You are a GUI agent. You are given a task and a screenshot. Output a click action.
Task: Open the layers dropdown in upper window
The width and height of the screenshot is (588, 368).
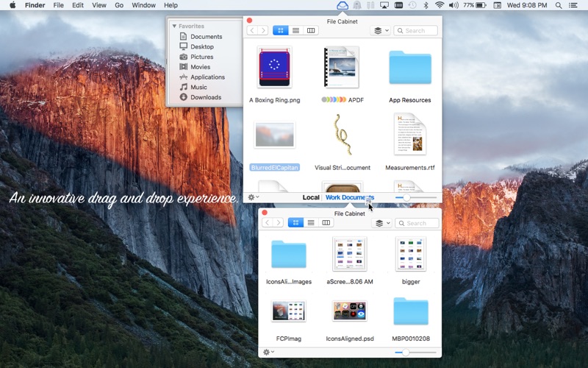pyautogui.click(x=380, y=31)
